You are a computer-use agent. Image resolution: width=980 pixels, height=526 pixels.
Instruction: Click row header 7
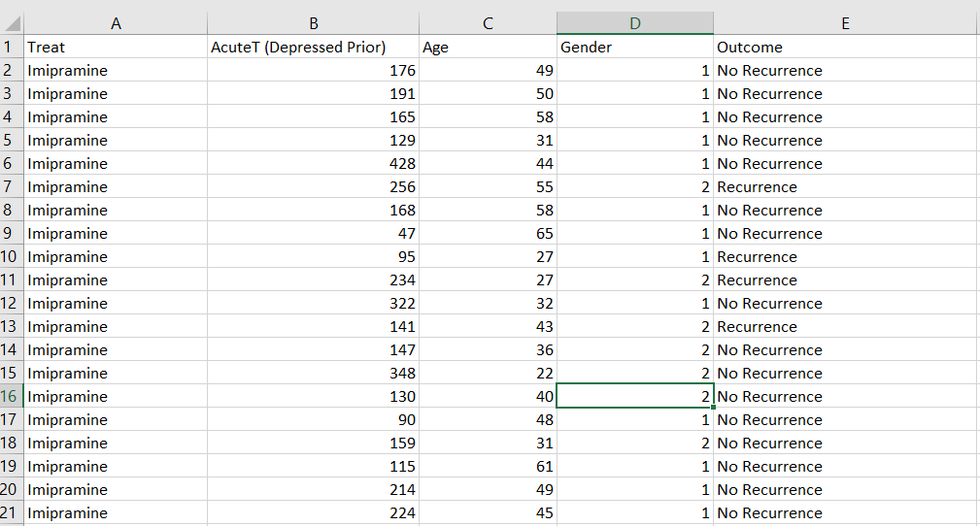[x=11, y=187]
